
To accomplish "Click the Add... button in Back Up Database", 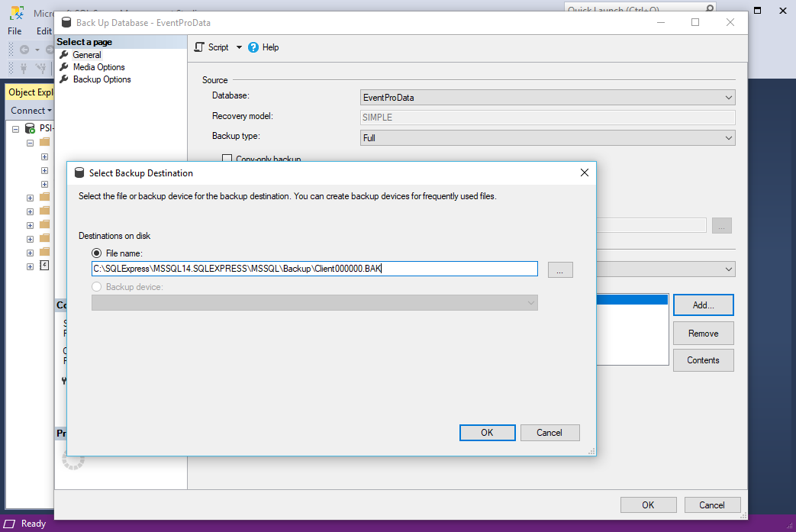I will [x=704, y=305].
